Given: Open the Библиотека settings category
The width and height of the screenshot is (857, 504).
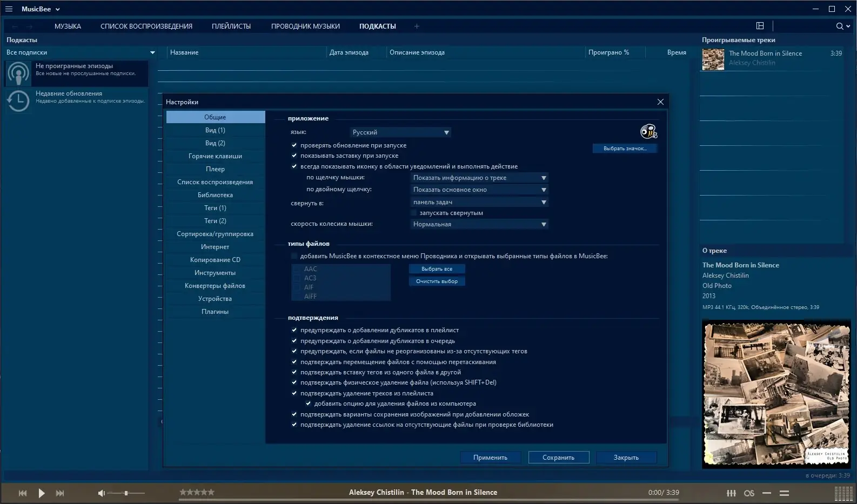Looking at the screenshot, I should pyautogui.click(x=215, y=195).
